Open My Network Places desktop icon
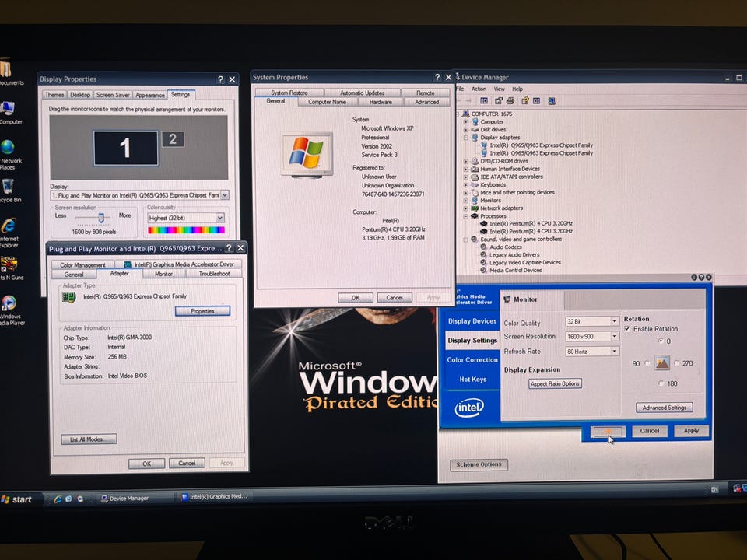This screenshot has height=560, width=747. [x=7, y=147]
